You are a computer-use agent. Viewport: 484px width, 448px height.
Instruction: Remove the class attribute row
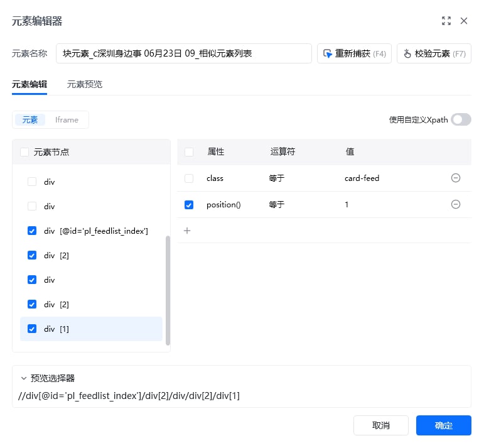pos(456,178)
